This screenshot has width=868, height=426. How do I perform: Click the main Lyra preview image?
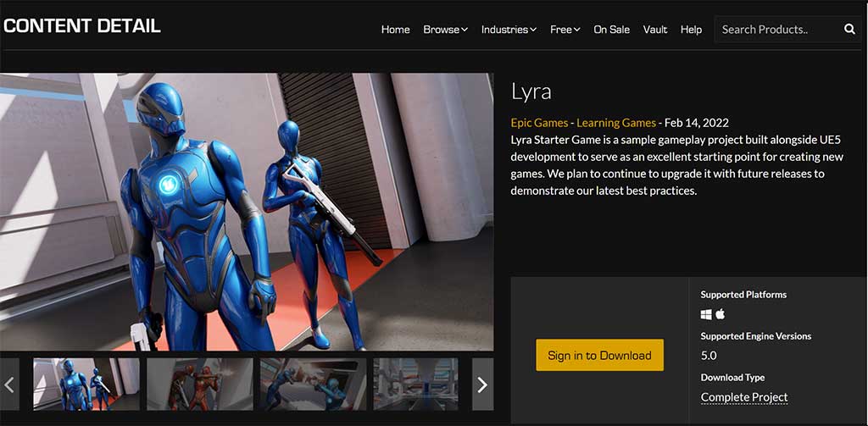coord(247,212)
